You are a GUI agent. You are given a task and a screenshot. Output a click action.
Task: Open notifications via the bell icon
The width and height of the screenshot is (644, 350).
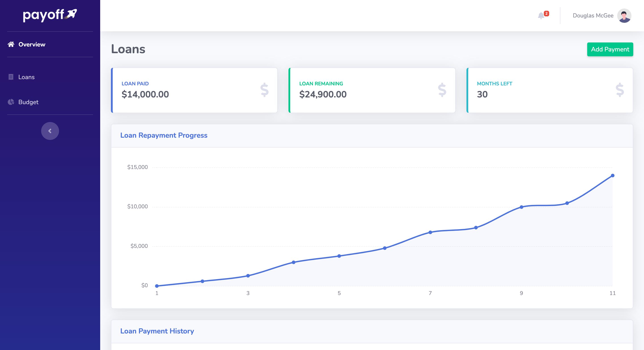coord(541,16)
